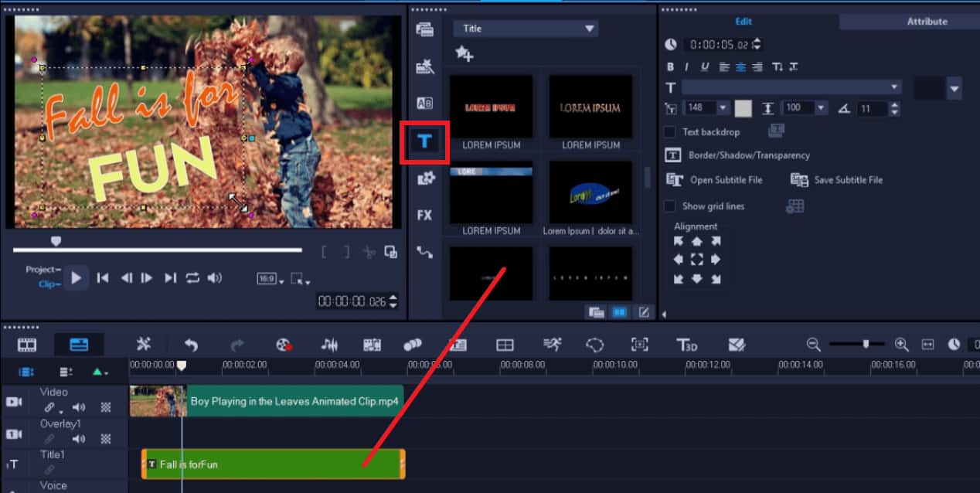Image resolution: width=980 pixels, height=493 pixels.
Task: Open the font family dropdown
Action: tap(894, 87)
